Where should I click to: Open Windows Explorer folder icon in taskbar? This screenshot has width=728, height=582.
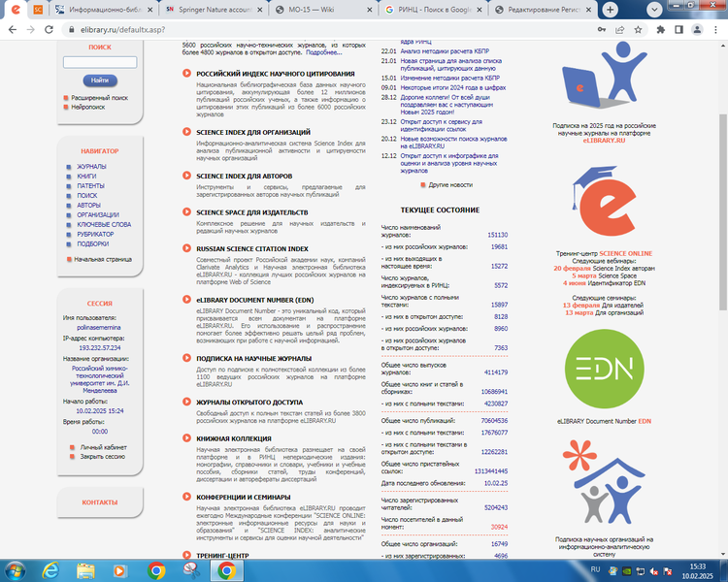click(85, 569)
